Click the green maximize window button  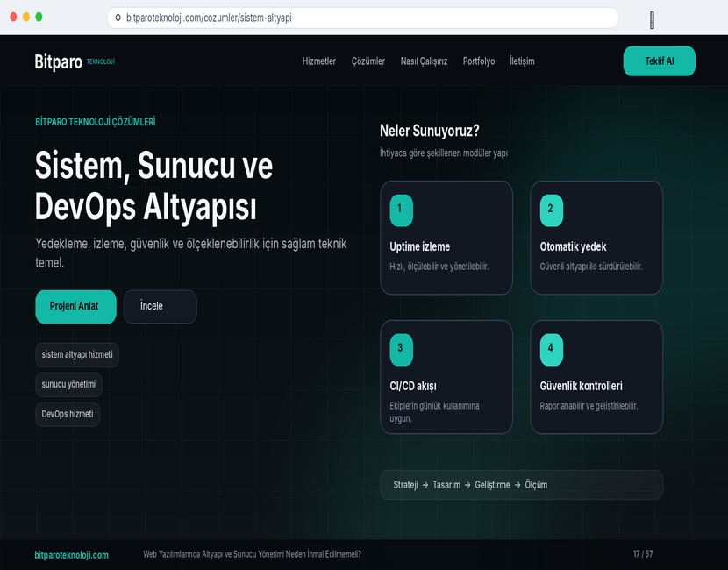click(39, 18)
